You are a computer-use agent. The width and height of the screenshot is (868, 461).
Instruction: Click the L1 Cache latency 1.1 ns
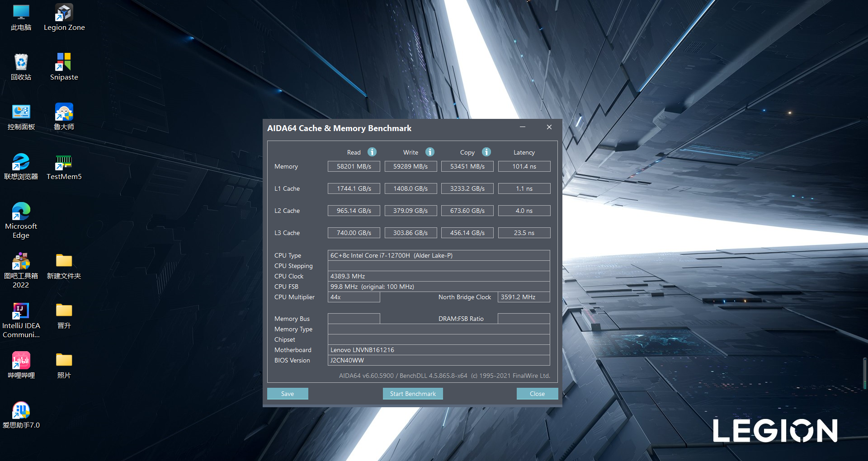pos(524,188)
